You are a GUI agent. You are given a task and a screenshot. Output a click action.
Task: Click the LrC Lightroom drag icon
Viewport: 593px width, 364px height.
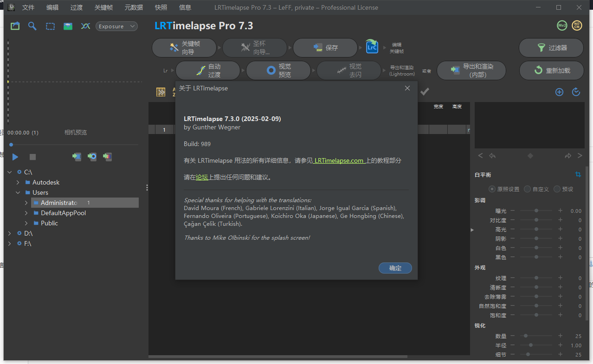coord(372,46)
